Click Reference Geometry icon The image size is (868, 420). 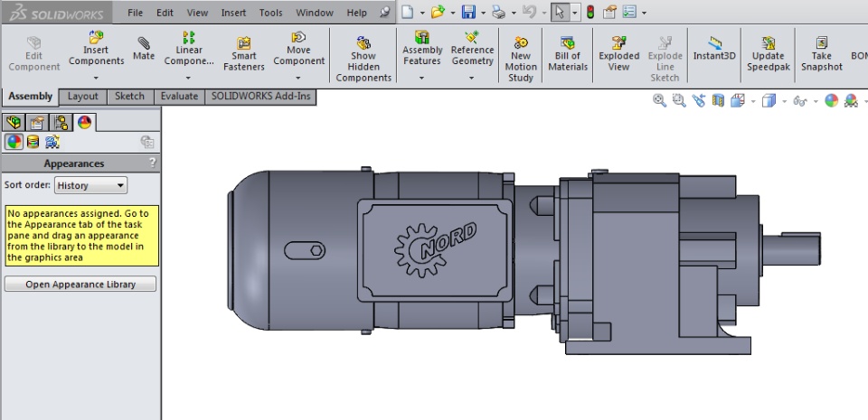[472, 38]
